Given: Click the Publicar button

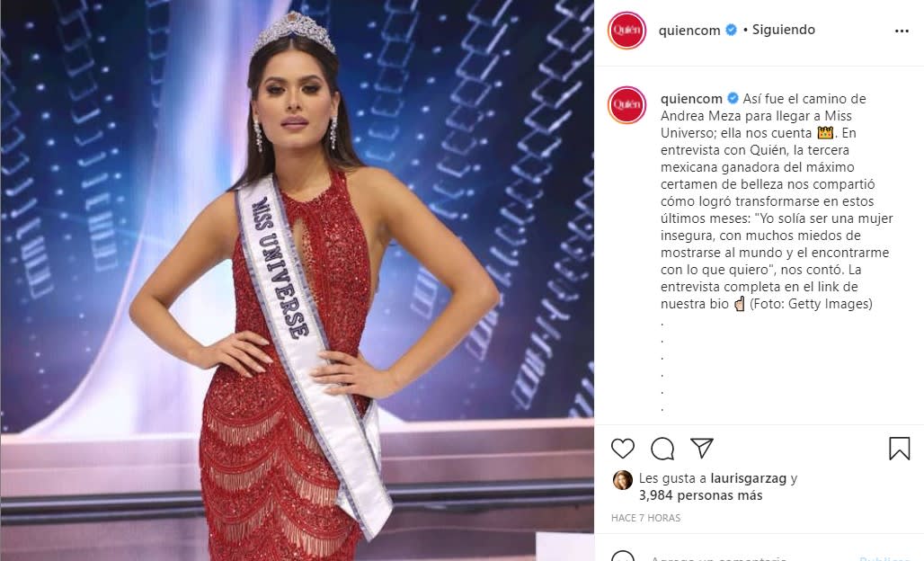Looking at the screenshot, I should point(885,557).
